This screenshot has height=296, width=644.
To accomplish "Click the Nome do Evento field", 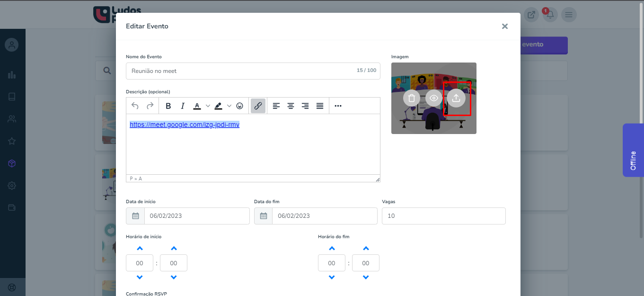I will (253, 71).
